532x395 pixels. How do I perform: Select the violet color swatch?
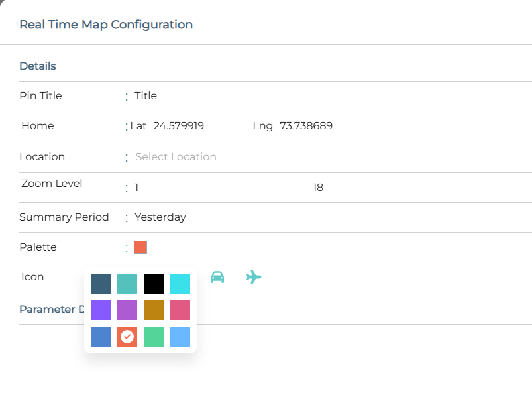(101, 310)
